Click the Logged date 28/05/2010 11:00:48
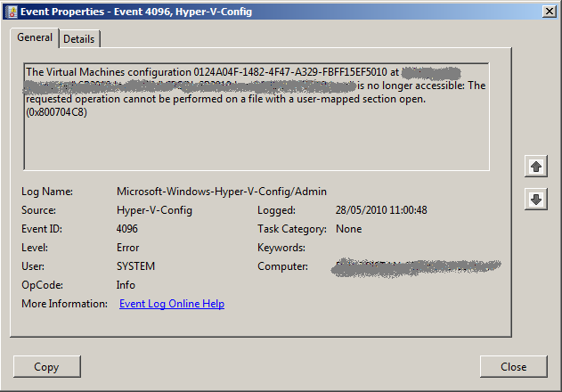 coord(381,210)
